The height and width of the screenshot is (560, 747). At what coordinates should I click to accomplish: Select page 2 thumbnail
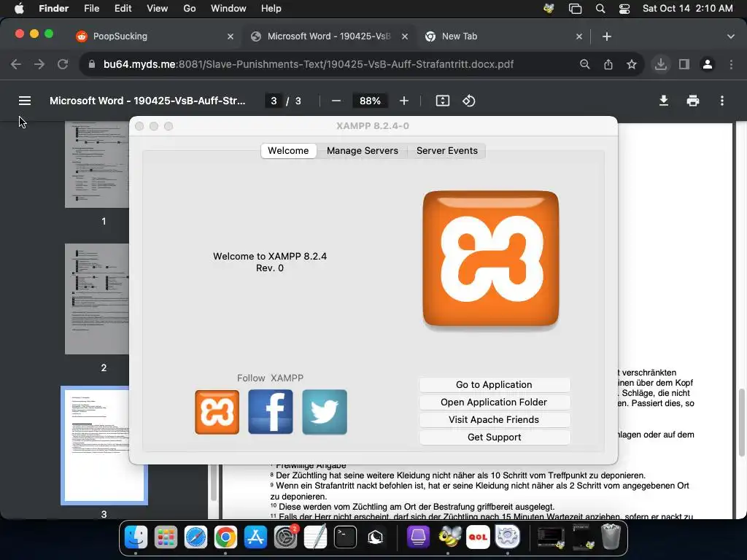97,299
